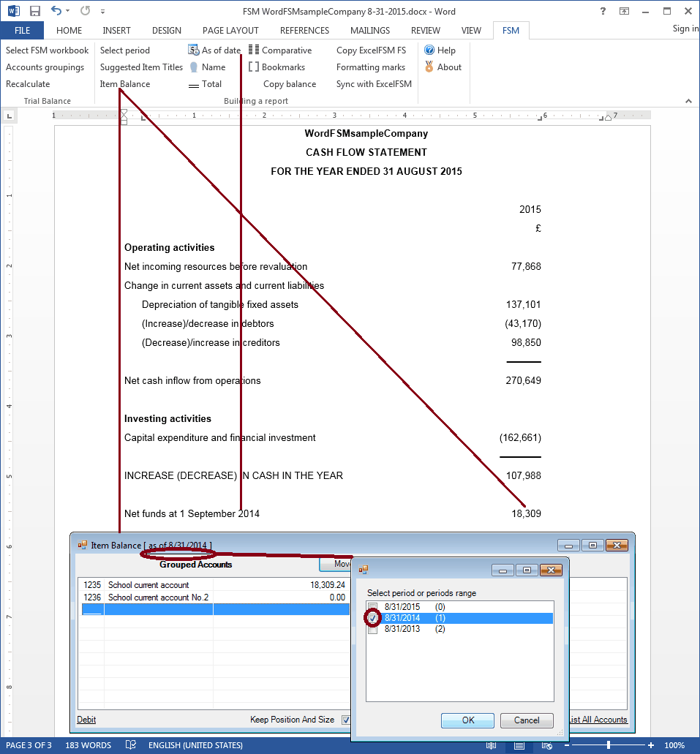700x754 pixels.
Task: Click the Comparative command
Action: 280,50
